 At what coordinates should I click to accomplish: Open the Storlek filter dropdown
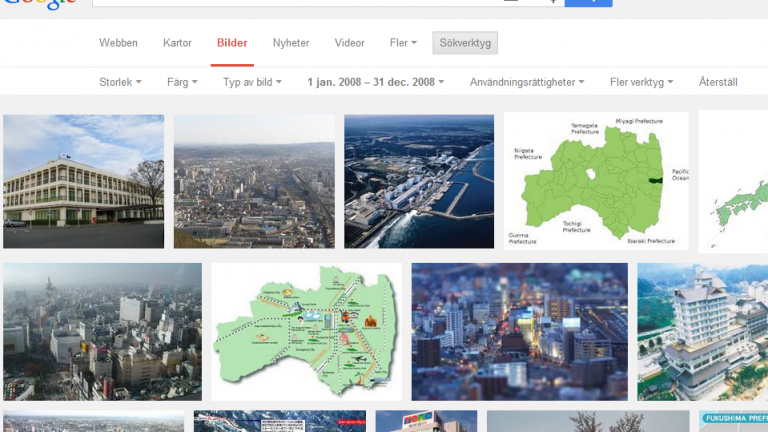(x=120, y=82)
